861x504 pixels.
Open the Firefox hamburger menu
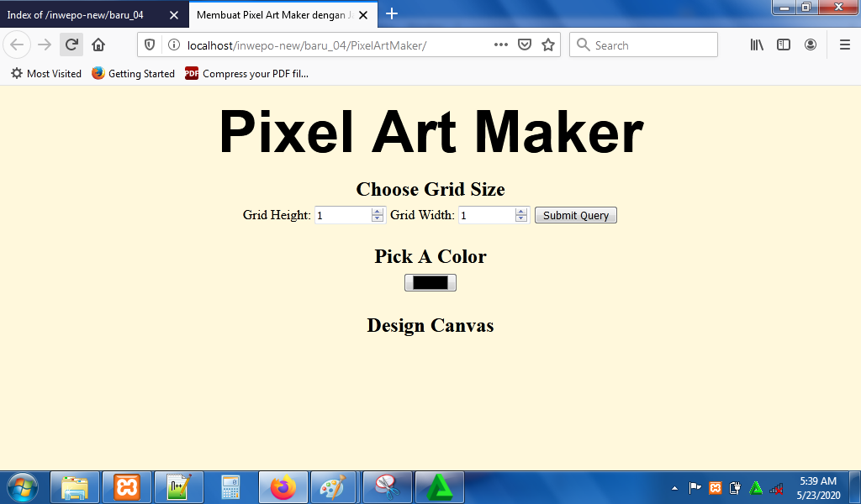[845, 45]
